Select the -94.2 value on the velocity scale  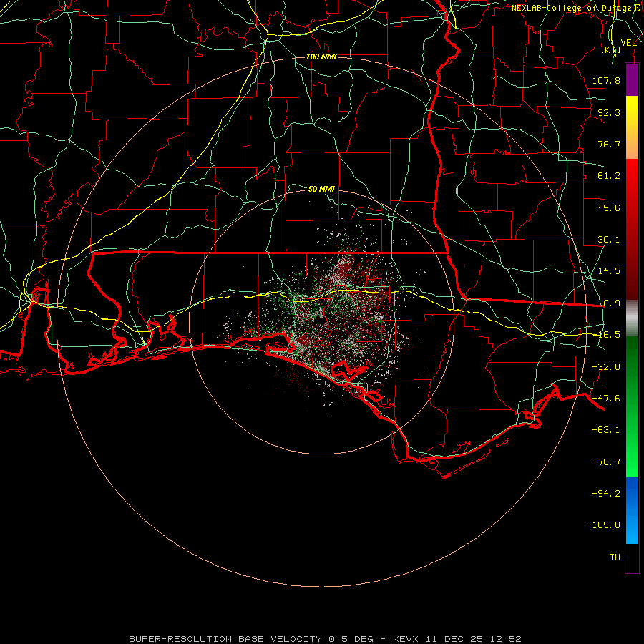pyautogui.click(x=606, y=493)
